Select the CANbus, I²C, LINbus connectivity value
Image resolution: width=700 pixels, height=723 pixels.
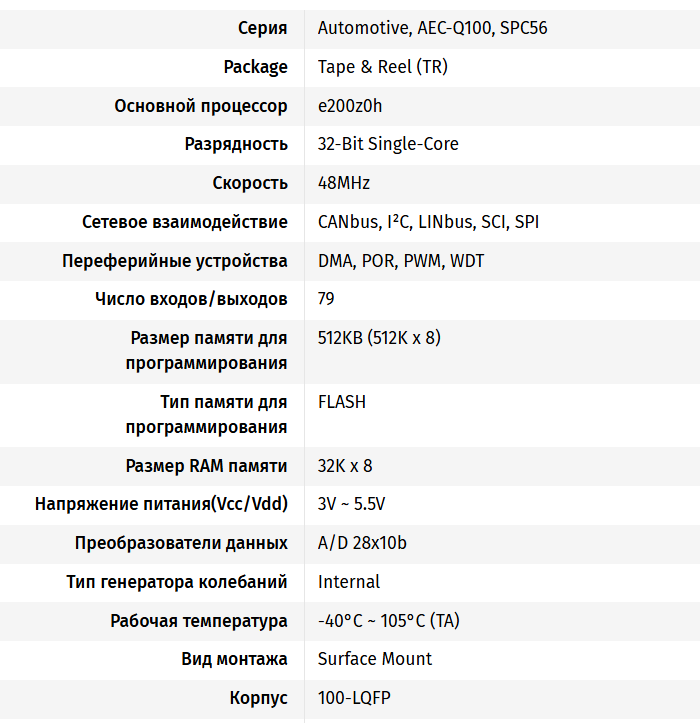(x=428, y=222)
